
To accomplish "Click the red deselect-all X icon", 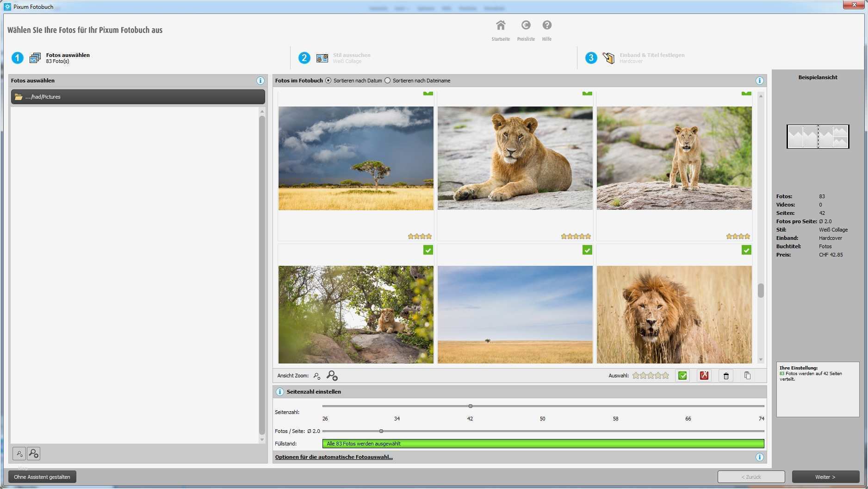I will tap(704, 376).
